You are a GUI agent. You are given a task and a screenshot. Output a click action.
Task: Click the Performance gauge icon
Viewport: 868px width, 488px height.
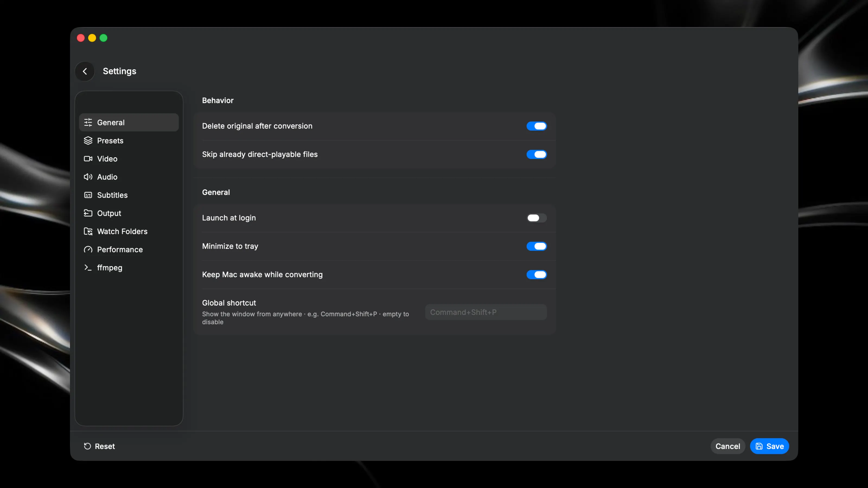coord(88,249)
